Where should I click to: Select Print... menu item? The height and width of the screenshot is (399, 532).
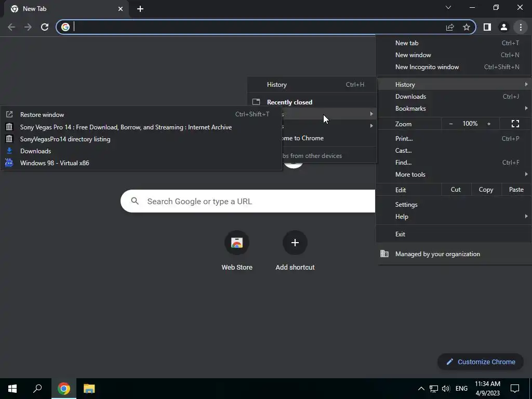click(x=454, y=138)
